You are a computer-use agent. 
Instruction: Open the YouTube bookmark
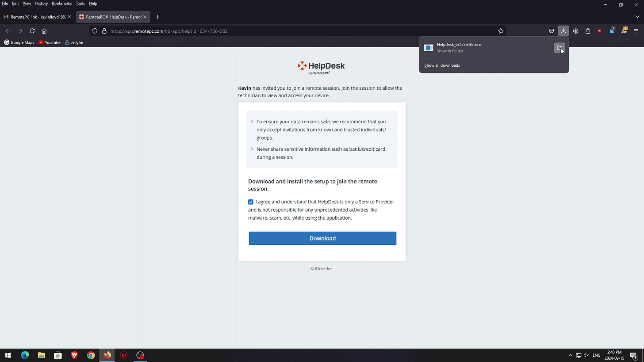49,42
